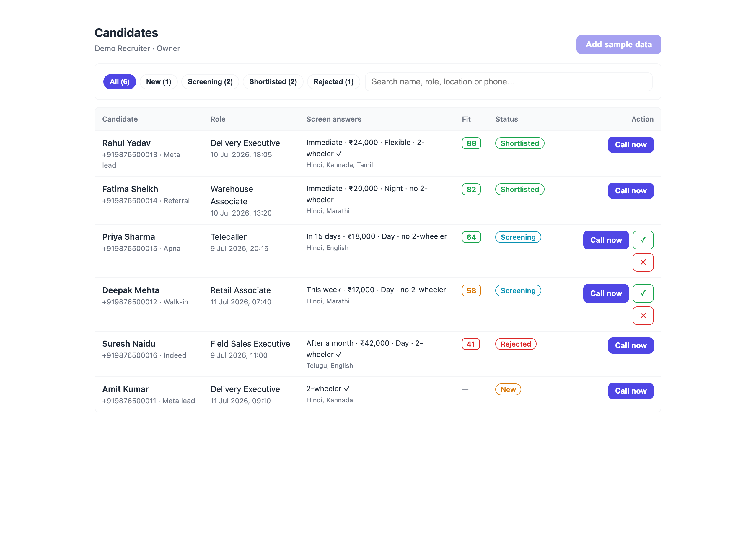
Task: Click the Role column header
Action: pos(218,119)
